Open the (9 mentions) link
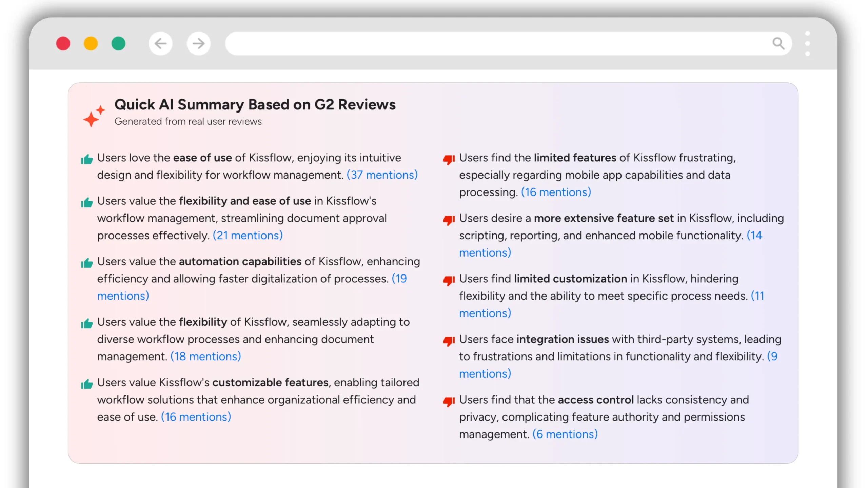Viewport: 868px width, 488px height. coord(772,356)
